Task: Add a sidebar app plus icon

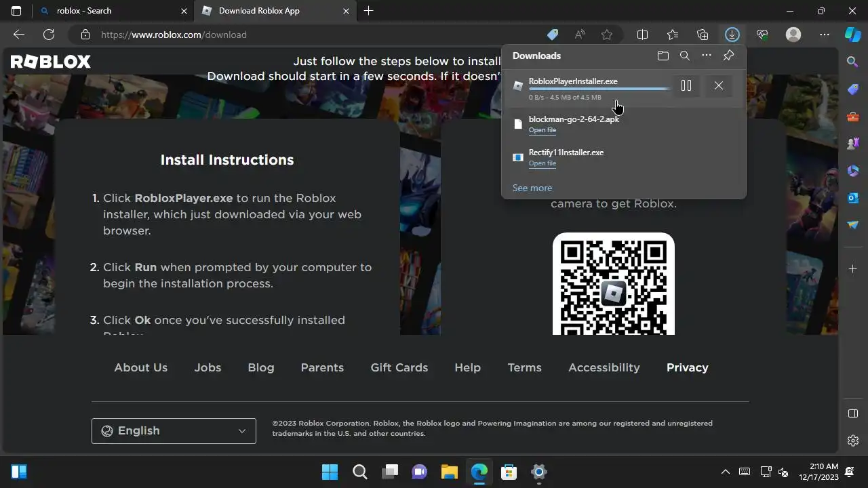Action: [x=852, y=269]
